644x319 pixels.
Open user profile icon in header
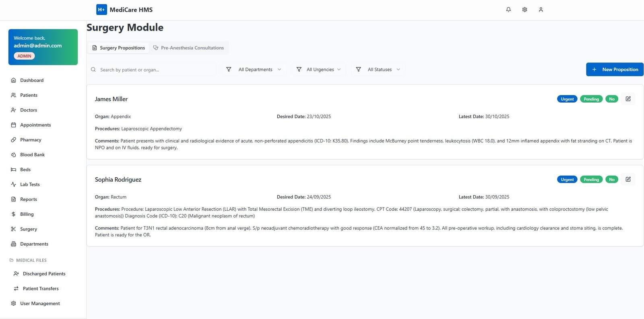coord(541,10)
